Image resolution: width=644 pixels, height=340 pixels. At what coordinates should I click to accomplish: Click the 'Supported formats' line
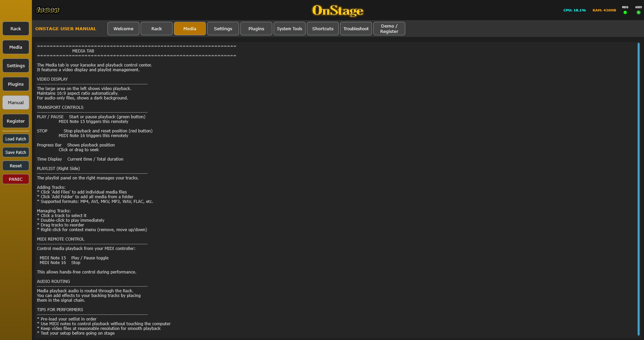point(95,202)
